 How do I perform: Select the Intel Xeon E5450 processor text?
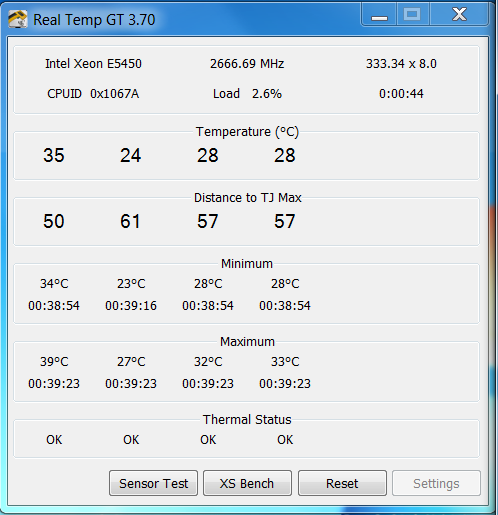93,64
